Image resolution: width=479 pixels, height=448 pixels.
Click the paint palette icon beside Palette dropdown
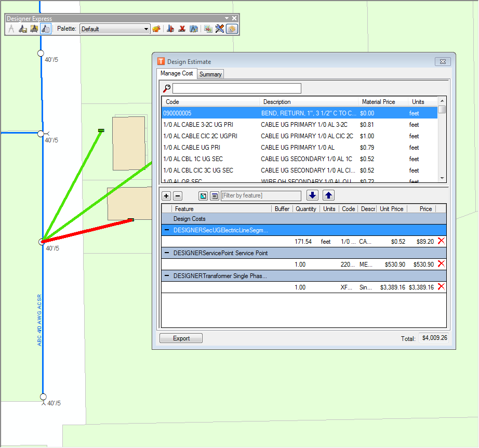(x=156, y=29)
